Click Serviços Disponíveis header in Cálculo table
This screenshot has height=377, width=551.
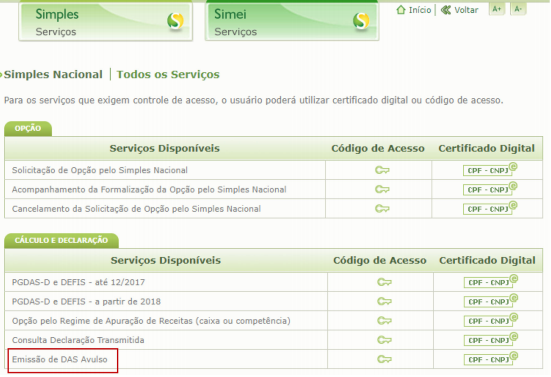[x=166, y=261]
